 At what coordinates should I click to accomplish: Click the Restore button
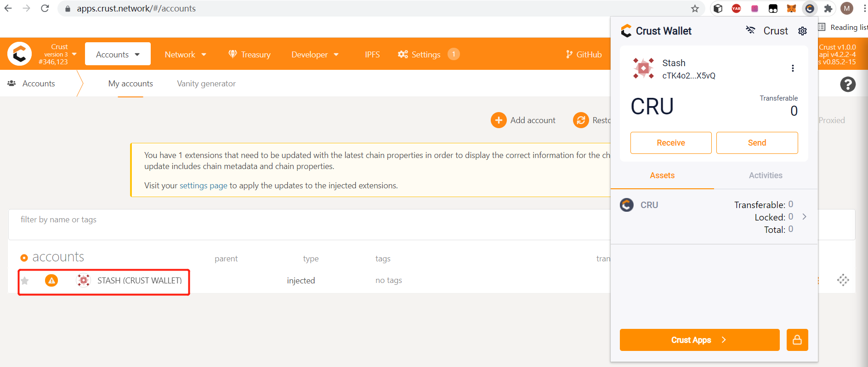592,120
